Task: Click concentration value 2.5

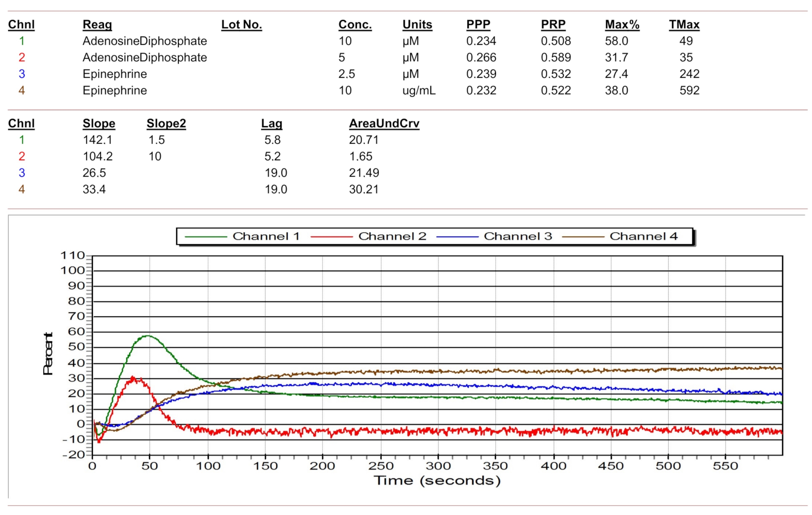Action: tap(346, 74)
